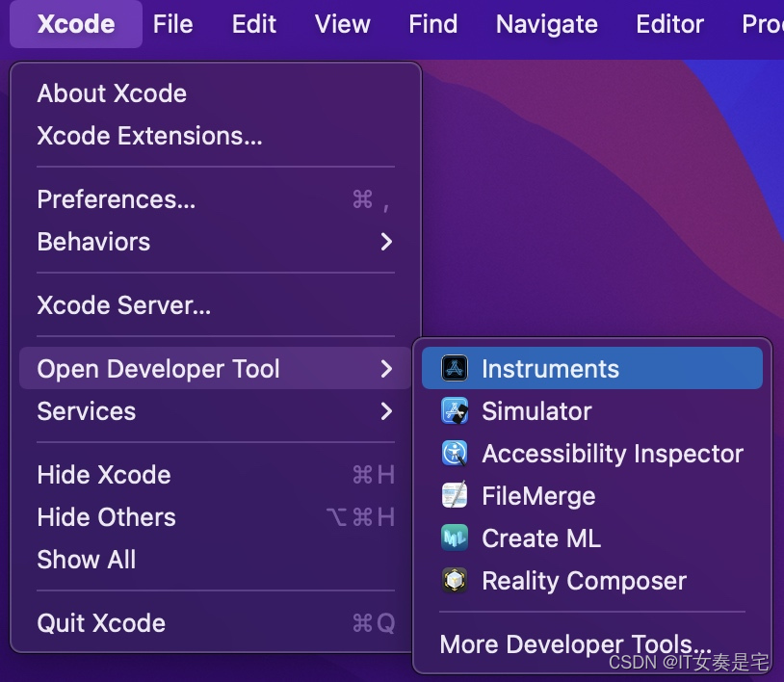Image resolution: width=784 pixels, height=682 pixels.
Task: Choose Xcode Server… entry
Action: pos(216,305)
